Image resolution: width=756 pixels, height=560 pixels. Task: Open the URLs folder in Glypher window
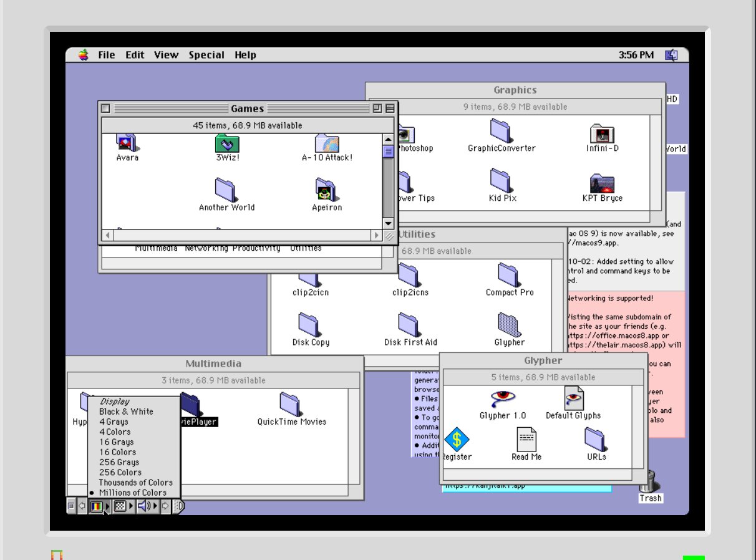pyautogui.click(x=596, y=439)
